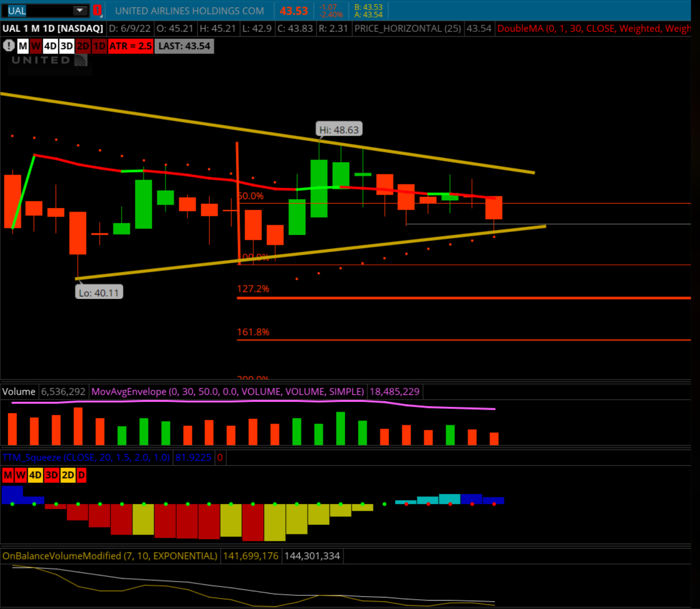Click the white M timeframe label on chart
This screenshot has width=700, height=609.
(x=23, y=46)
